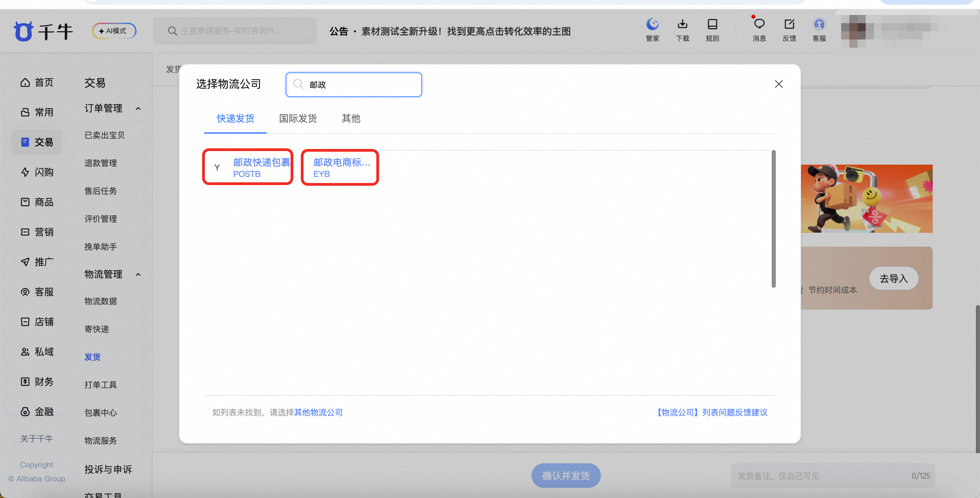Click the logistics company search field 邮政
980x498 pixels.
click(x=354, y=84)
